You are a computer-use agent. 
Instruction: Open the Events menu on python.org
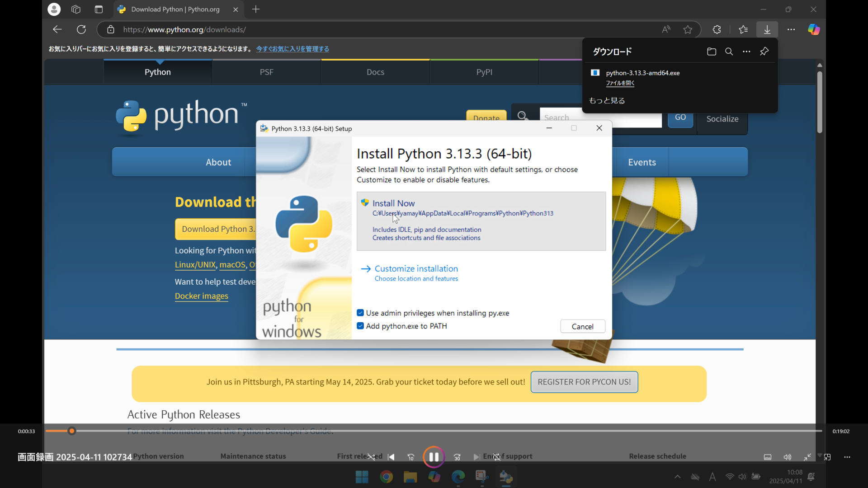tap(642, 162)
